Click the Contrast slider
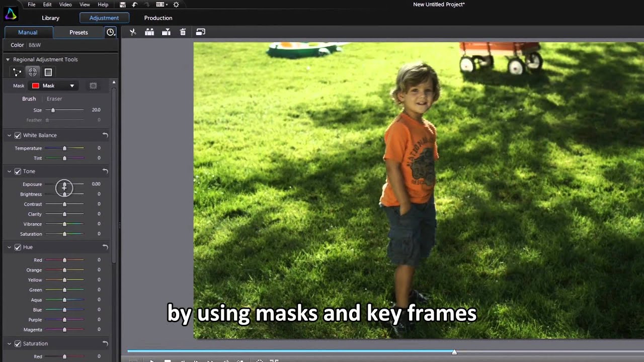This screenshot has height=362, width=644. tap(64, 204)
